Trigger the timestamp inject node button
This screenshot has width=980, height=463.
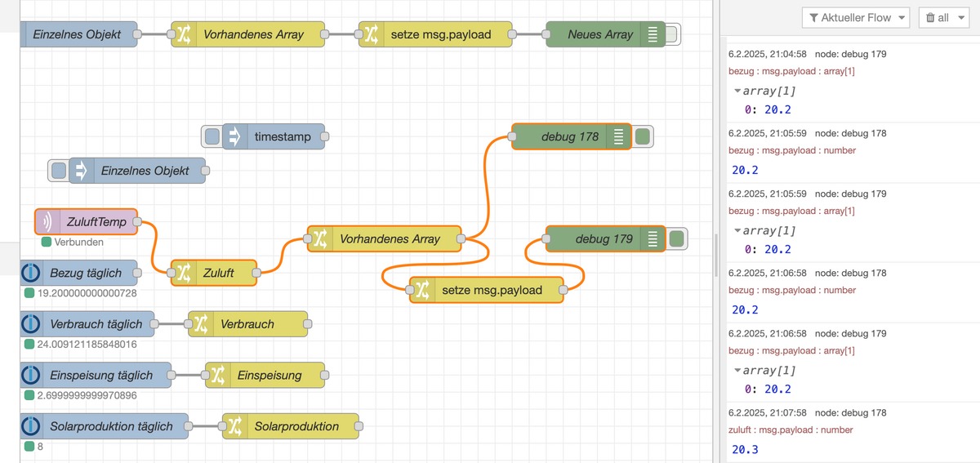coord(212,136)
